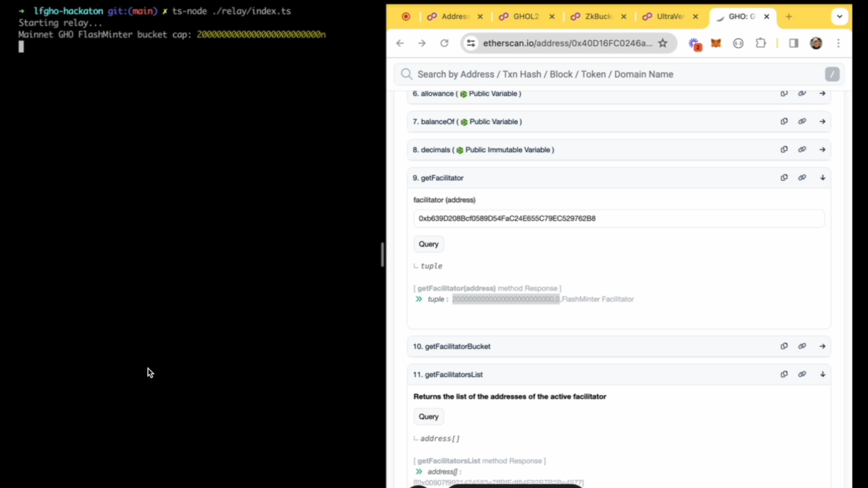Collapse the 9. getFacilitator section
868x488 pixels.
[x=823, y=178]
